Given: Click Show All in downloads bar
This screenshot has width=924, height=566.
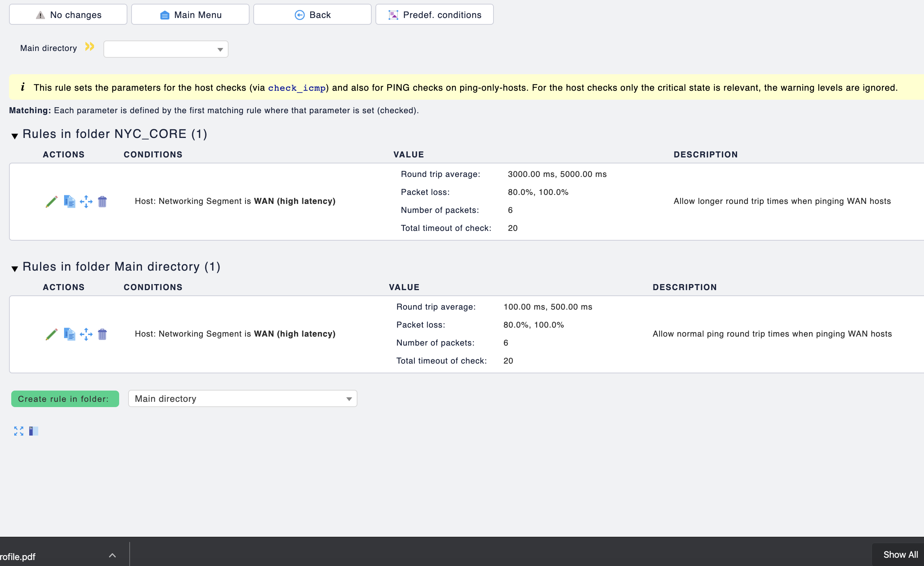Looking at the screenshot, I should pos(900,554).
